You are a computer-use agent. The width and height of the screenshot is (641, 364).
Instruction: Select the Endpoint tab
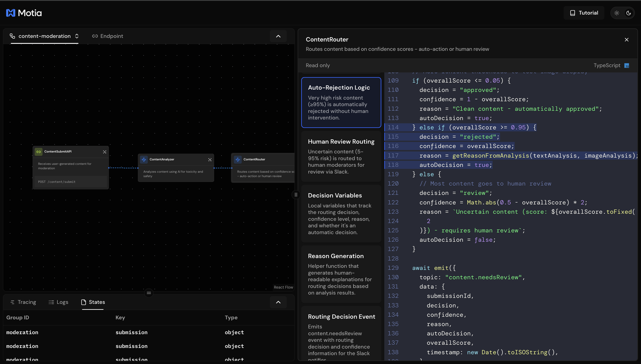click(x=108, y=36)
